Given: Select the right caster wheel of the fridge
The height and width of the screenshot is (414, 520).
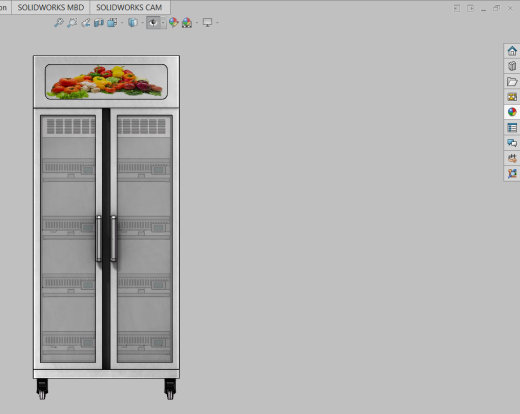Looking at the screenshot, I should [x=170, y=389].
